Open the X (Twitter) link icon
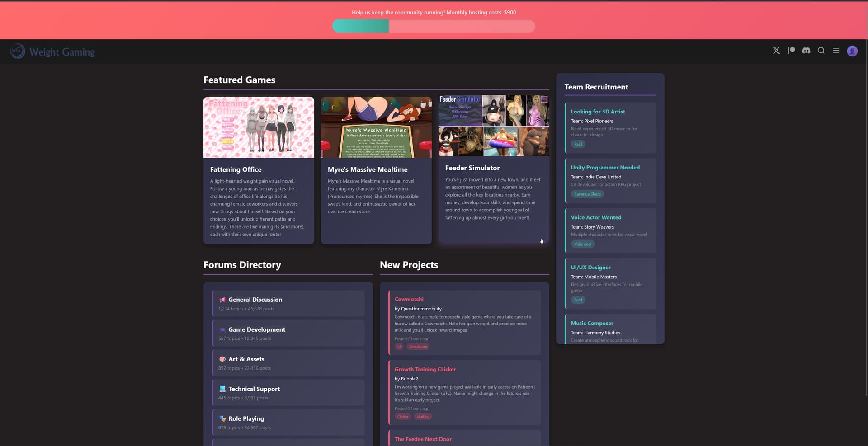Screen dimensions: 868x446 coord(776,51)
